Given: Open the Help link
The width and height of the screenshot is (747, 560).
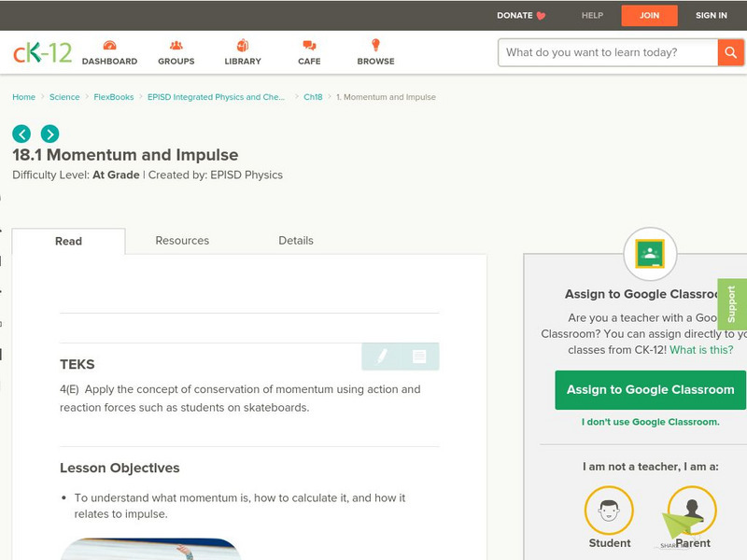Looking at the screenshot, I should (x=592, y=15).
